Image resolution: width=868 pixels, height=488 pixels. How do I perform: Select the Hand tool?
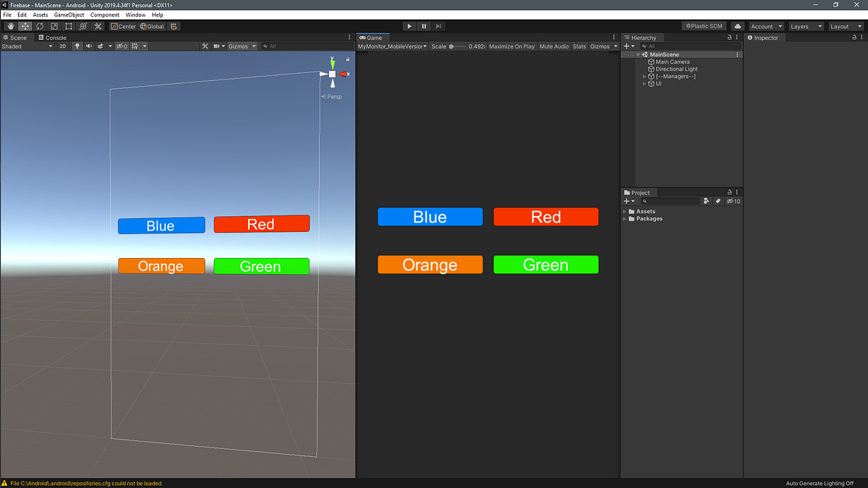[11, 26]
